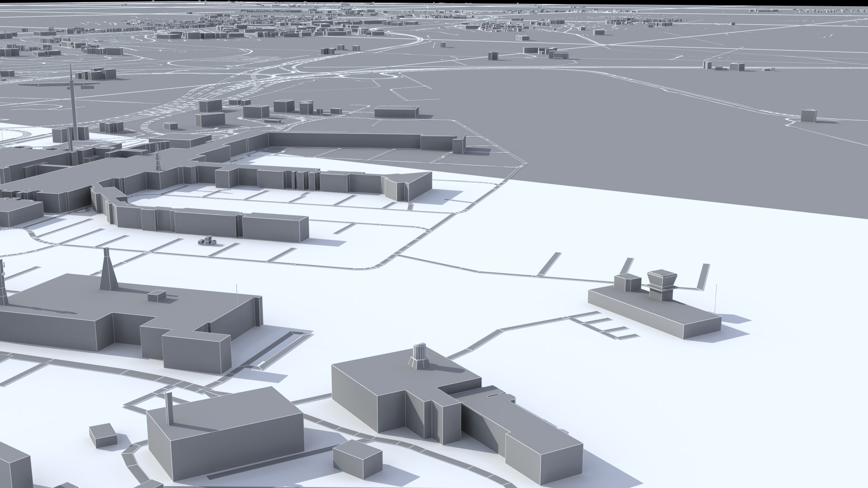868x488 pixels.
Task: Select the cylindrical turret on foreground building
Action: 420,355
